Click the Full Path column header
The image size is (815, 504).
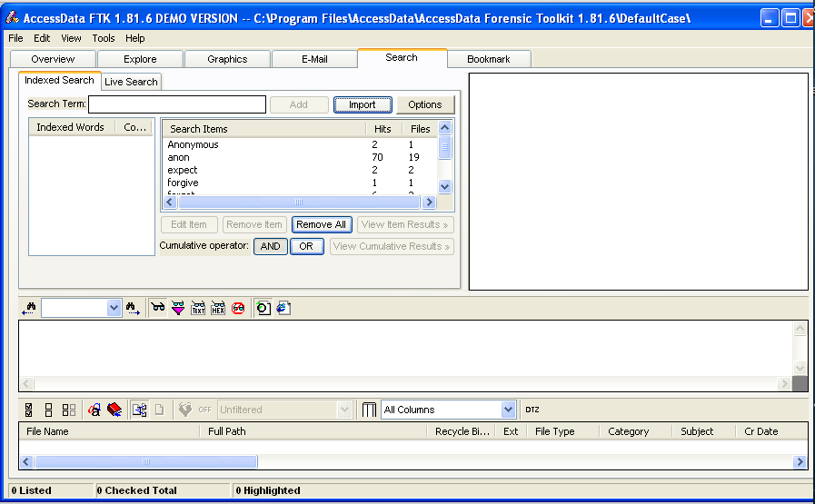point(313,431)
